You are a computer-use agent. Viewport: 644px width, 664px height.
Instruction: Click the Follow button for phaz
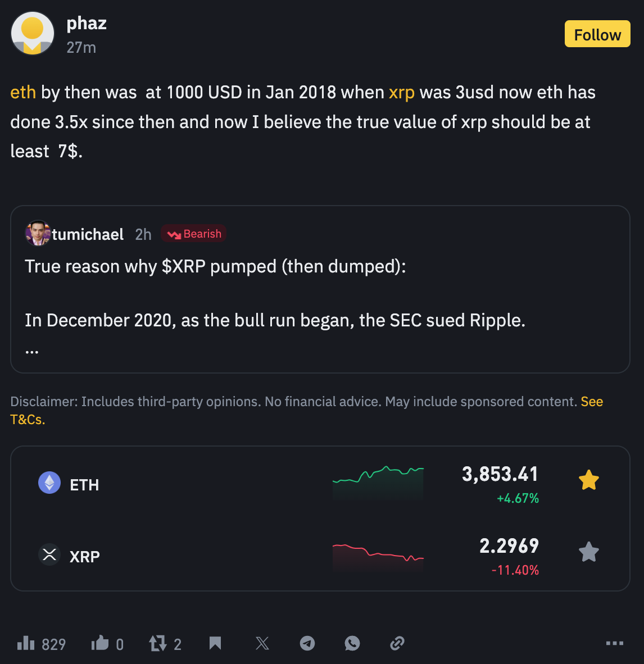(597, 34)
